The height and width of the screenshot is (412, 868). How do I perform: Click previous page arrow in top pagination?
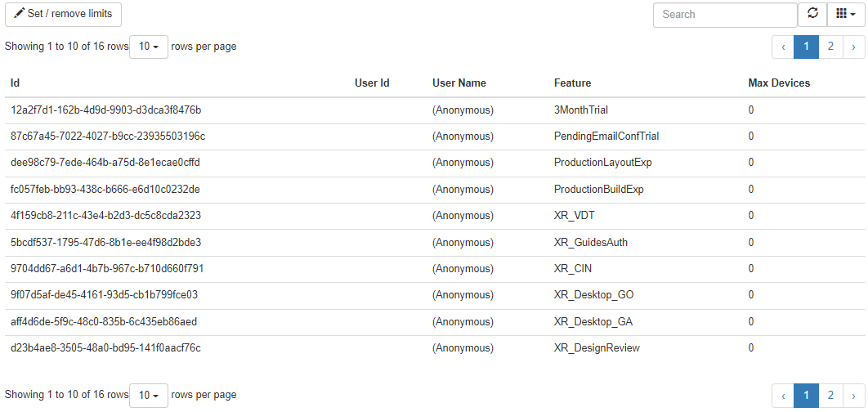pyautogui.click(x=783, y=47)
